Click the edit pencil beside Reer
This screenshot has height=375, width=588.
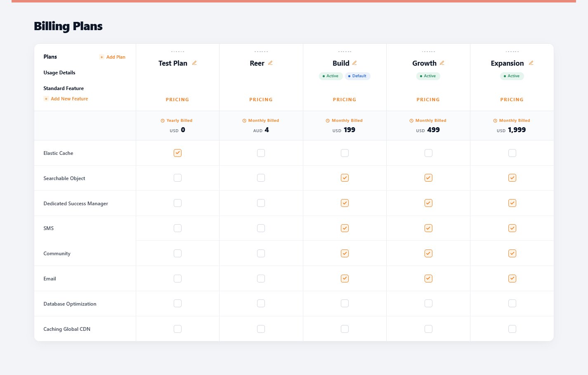point(270,63)
